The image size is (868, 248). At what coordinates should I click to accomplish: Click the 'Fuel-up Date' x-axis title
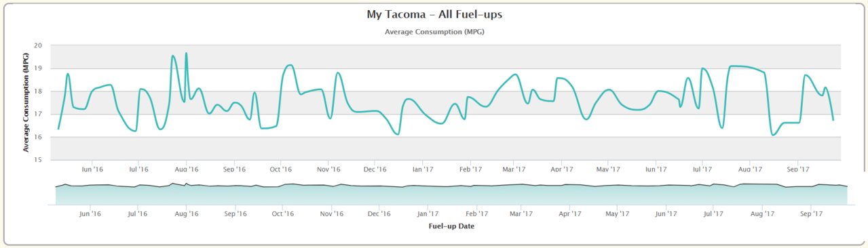pos(451,226)
